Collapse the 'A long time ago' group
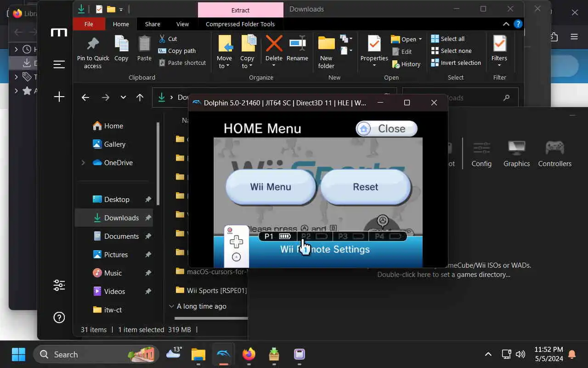The image size is (588, 368). pyautogui.click(x=171, y=306)
